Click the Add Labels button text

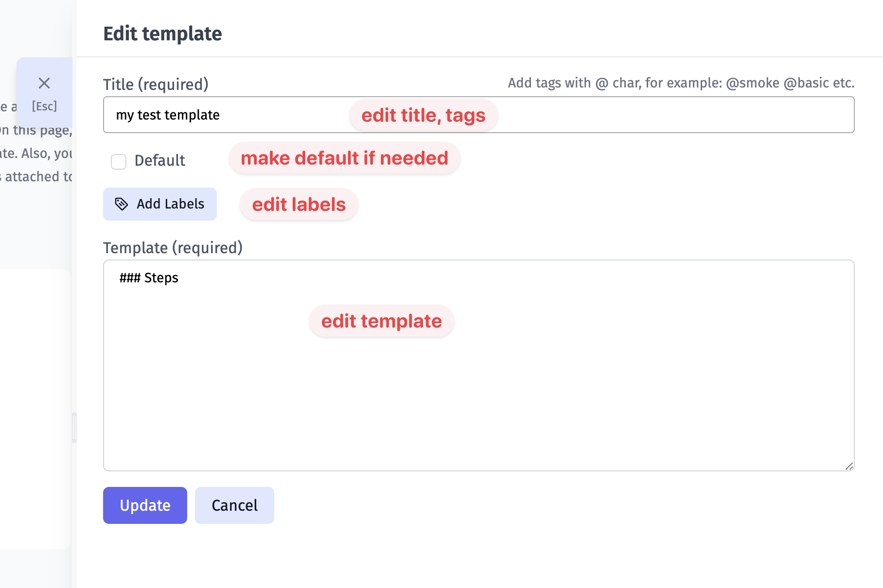point(170,204)
